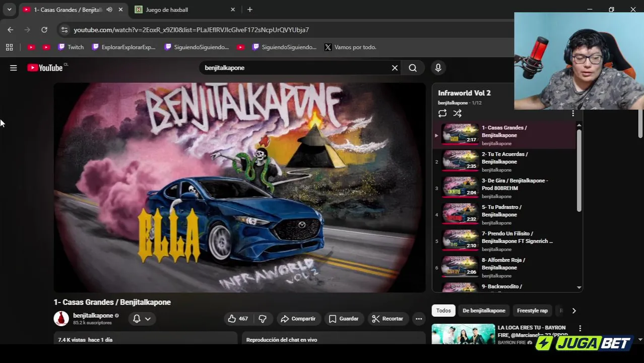The width and height of the screenshot is (644, 363).
Task: Toggle shuffle playlist icon
Action: click(457, 113)
